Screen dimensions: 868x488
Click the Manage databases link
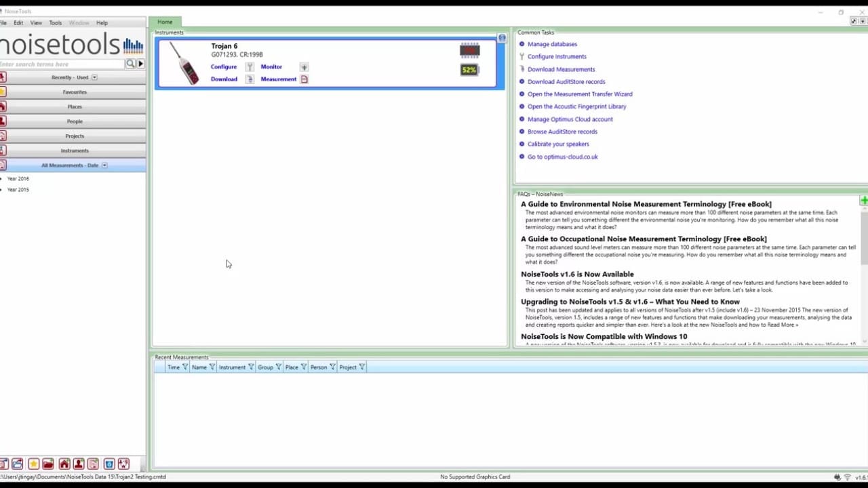coord(553,44)
